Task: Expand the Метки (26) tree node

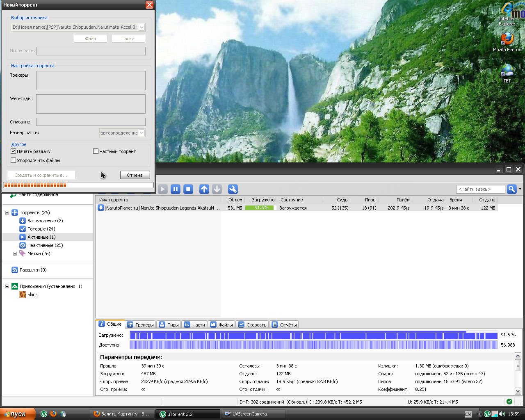Action: [15, 253]
